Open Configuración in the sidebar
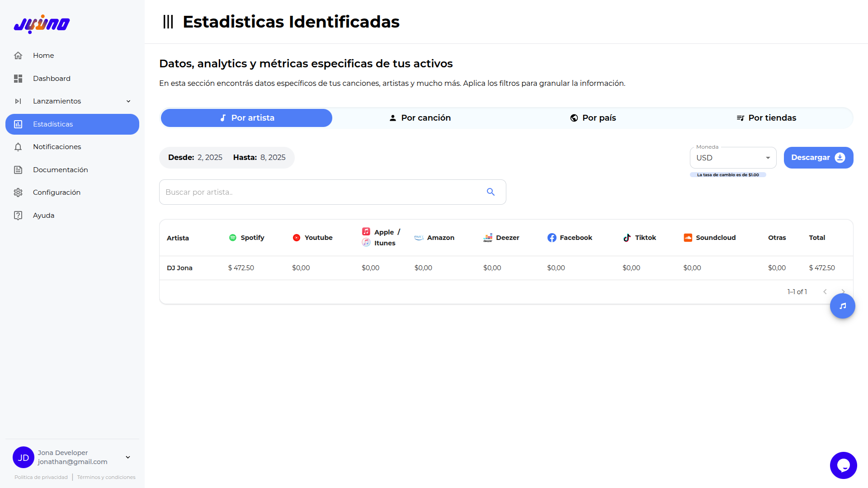Viewport: 868px width, 488px height. click(72, 192)
